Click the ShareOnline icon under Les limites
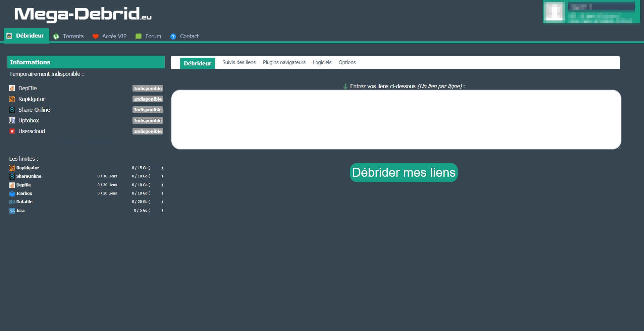This screenshot has width=644, height=331. (12, 176)
